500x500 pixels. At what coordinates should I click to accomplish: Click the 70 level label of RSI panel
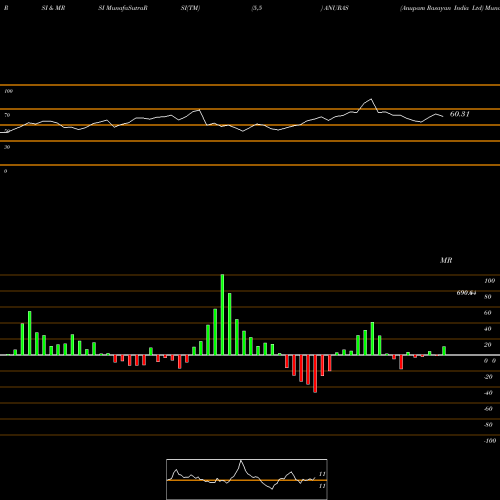[x=7, y=115]
